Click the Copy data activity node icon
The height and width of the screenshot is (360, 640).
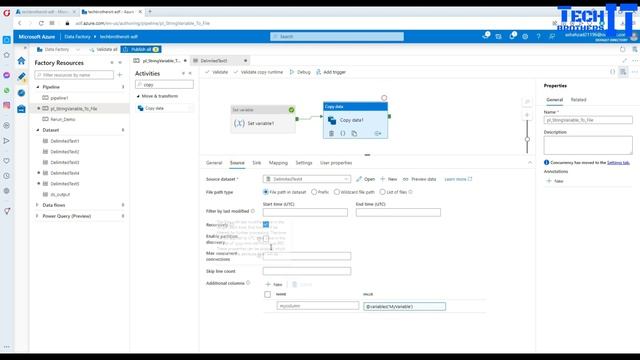pos(332,120)
